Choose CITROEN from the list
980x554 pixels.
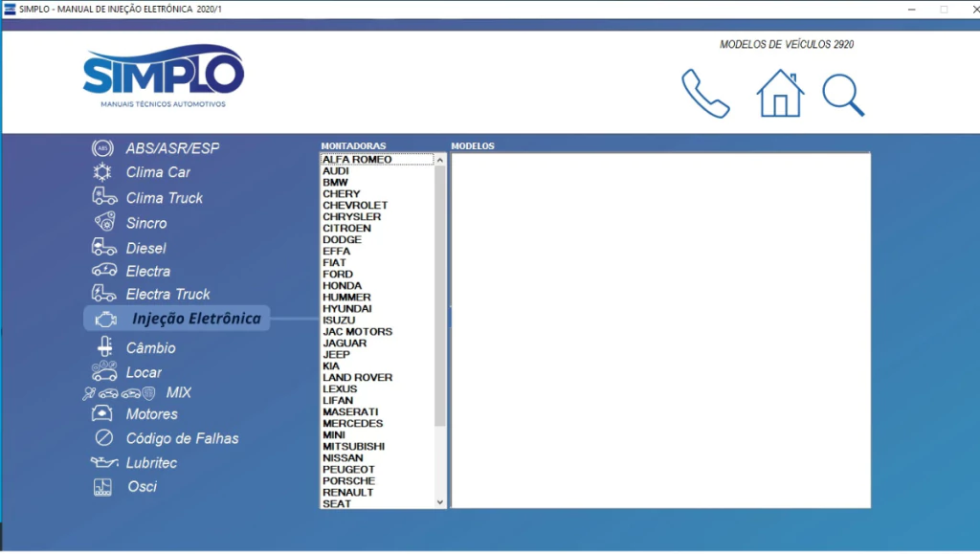pyautogui.click(x=377, y=228)
